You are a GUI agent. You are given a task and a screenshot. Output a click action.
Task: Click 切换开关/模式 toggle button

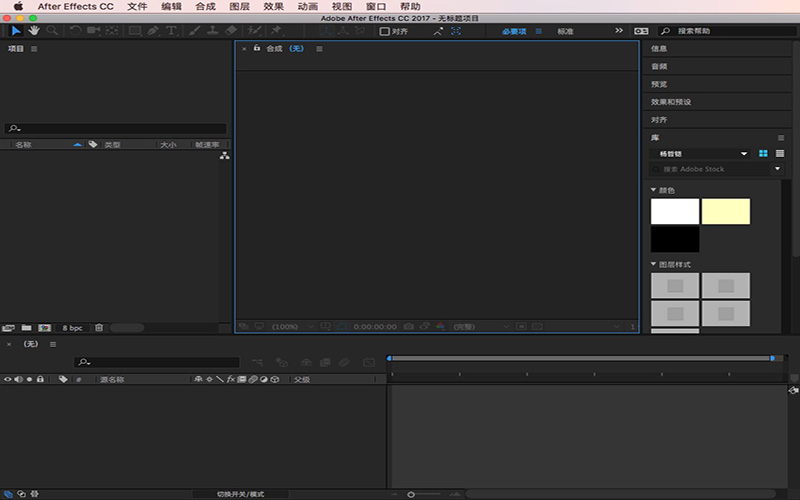(240, 494)
